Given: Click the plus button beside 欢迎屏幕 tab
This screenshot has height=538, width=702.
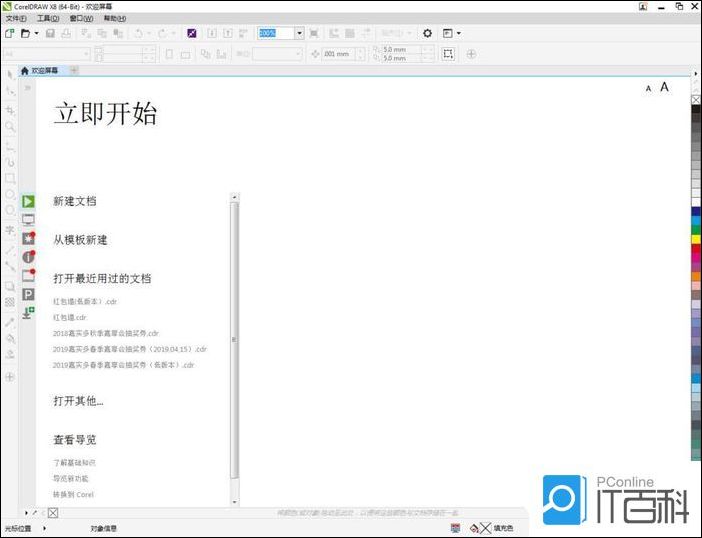Looking at the screenshot, I should click(74, 70).
